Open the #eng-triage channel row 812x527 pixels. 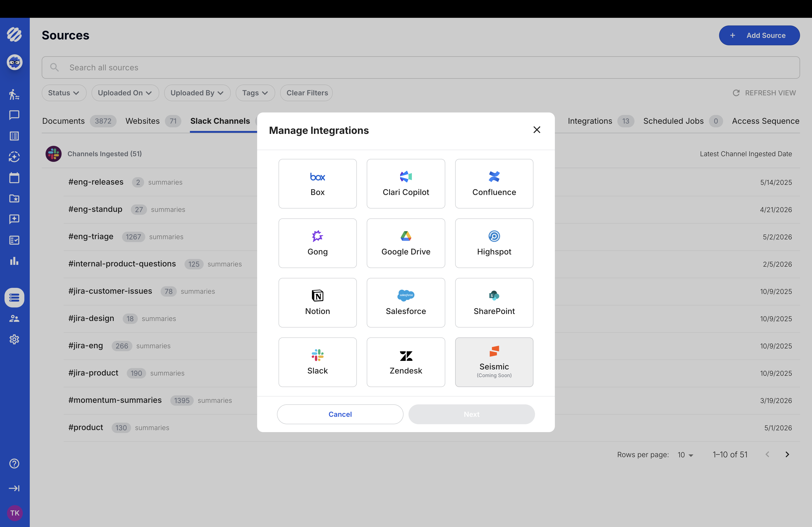tap(431, 237)
